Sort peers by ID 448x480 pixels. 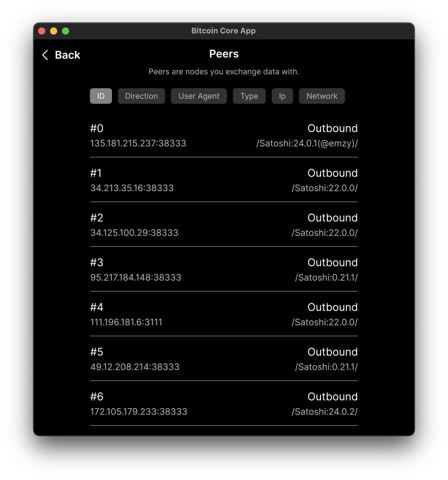pyautogui.click(x=101, y=96)
